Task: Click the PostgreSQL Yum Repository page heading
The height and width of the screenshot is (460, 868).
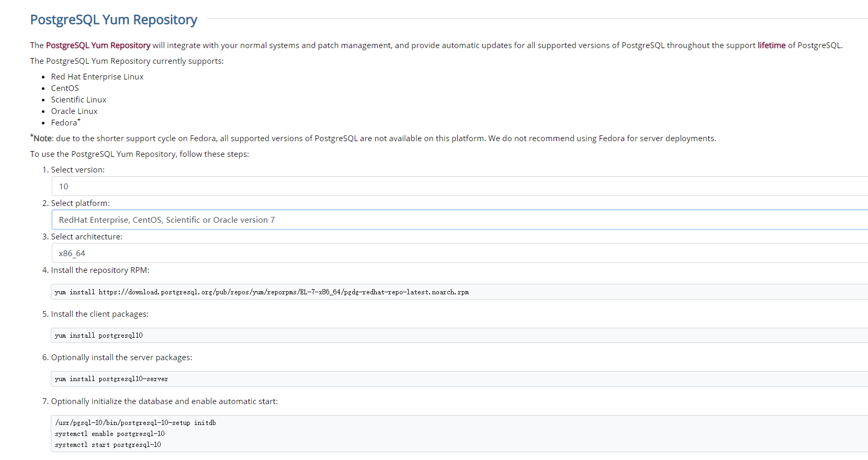Action: coord(114,20)
